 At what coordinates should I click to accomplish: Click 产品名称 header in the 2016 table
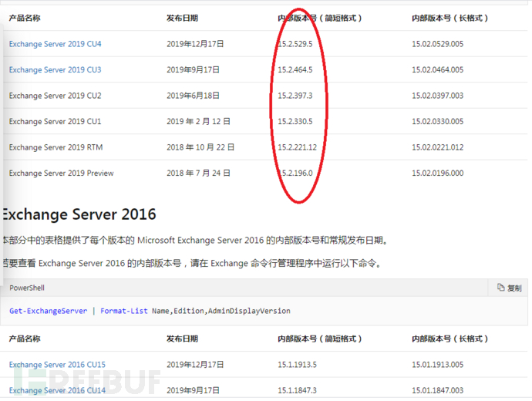click(x=25, y=339)
